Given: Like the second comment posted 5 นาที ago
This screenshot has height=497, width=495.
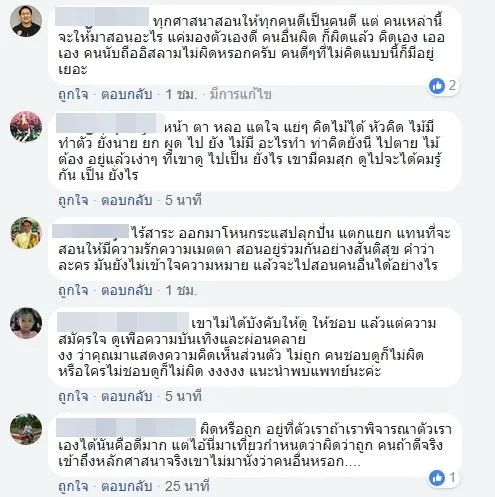Looking at the screenshot, I should pyautogui.click(x=73, y=200).
